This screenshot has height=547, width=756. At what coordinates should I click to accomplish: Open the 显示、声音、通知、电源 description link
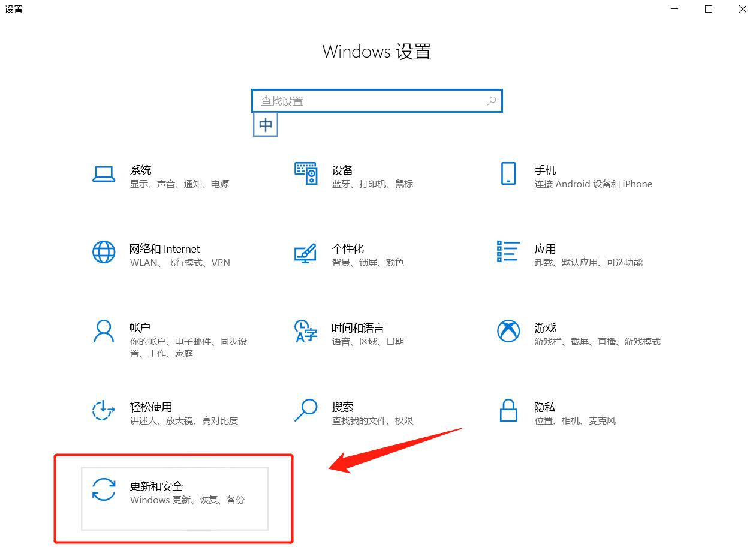179,184
